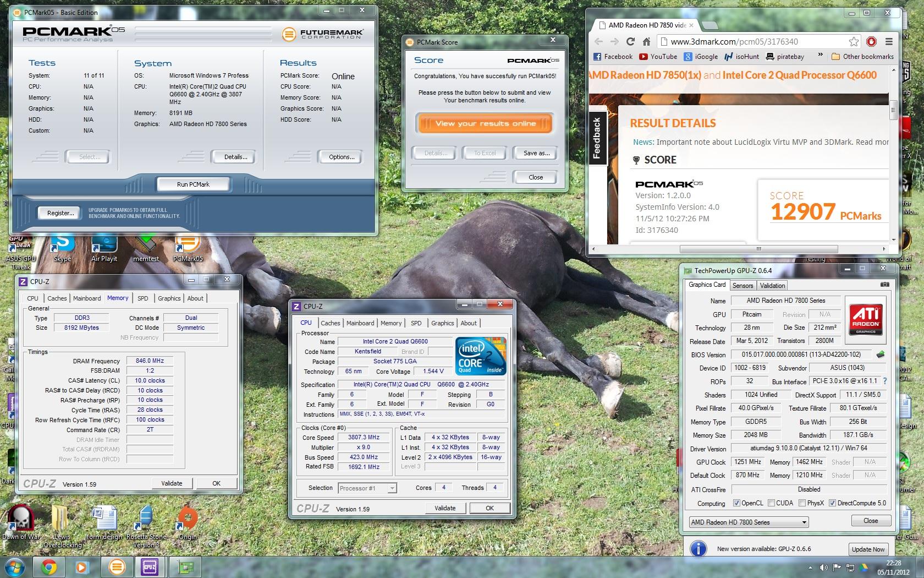924x578 pixels.
Task: Open the red AdBlock extension icon
Action: coord(871,41)
